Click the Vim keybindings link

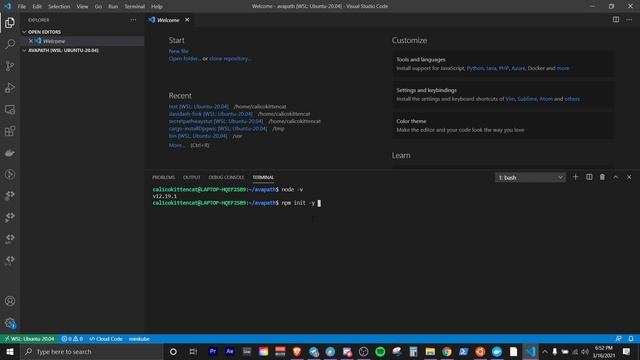pyautogui.click(x=510, y=99)
